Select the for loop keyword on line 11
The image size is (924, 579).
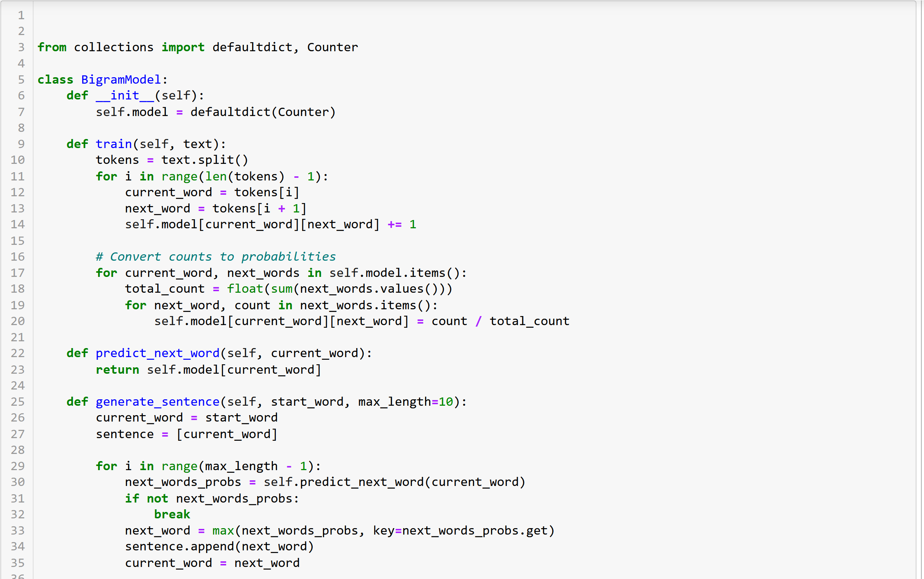click(x=107, y=176)
